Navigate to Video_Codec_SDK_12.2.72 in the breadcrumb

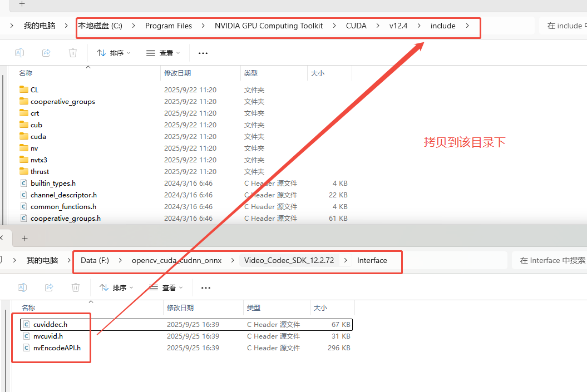point(289,260)
